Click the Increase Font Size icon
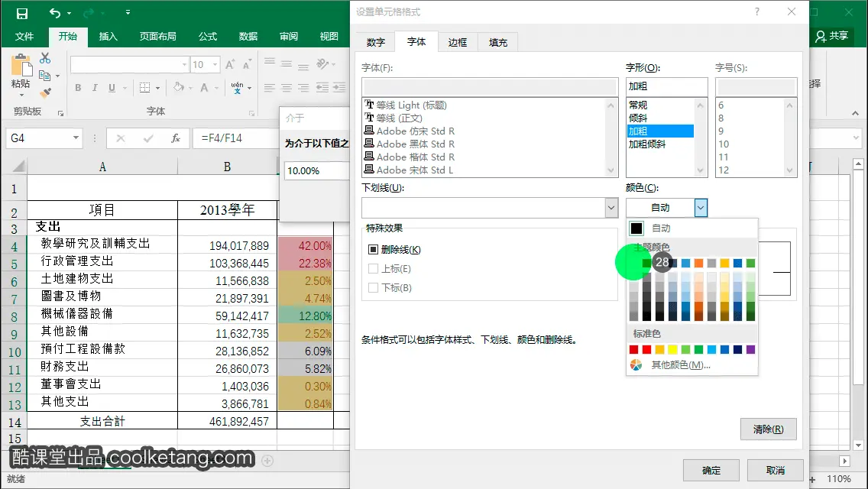 pos(230,64)
